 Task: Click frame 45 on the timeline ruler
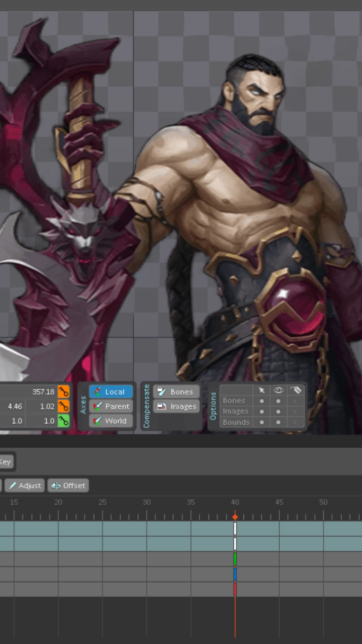pyautogui.click(x=279, y=502)
